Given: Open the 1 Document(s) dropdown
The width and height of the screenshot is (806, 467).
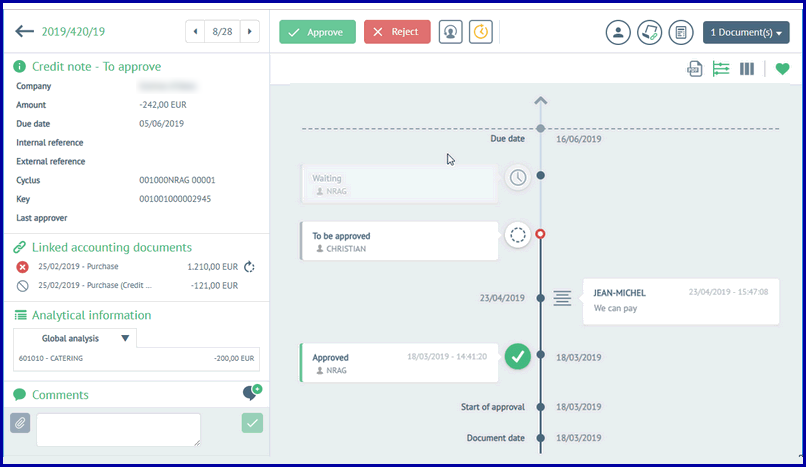Looking at the screenshot, I should [746, 32].
